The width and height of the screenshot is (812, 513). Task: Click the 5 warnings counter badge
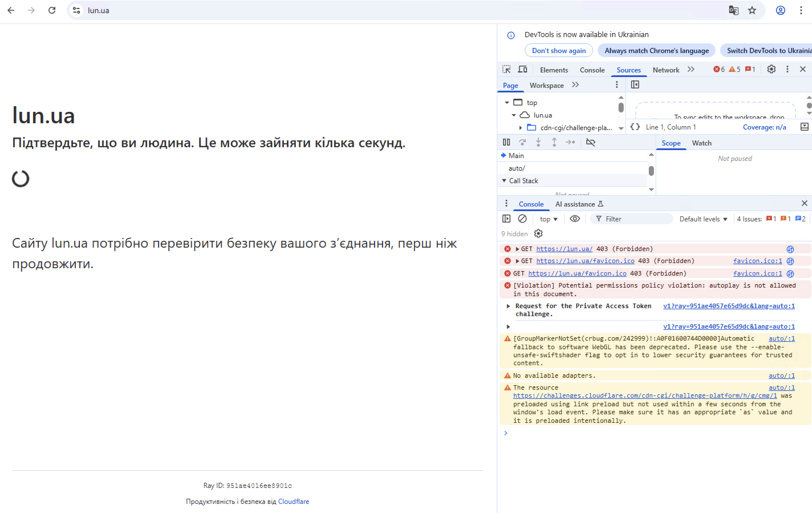pyautogui.click(x=734, y=70)
